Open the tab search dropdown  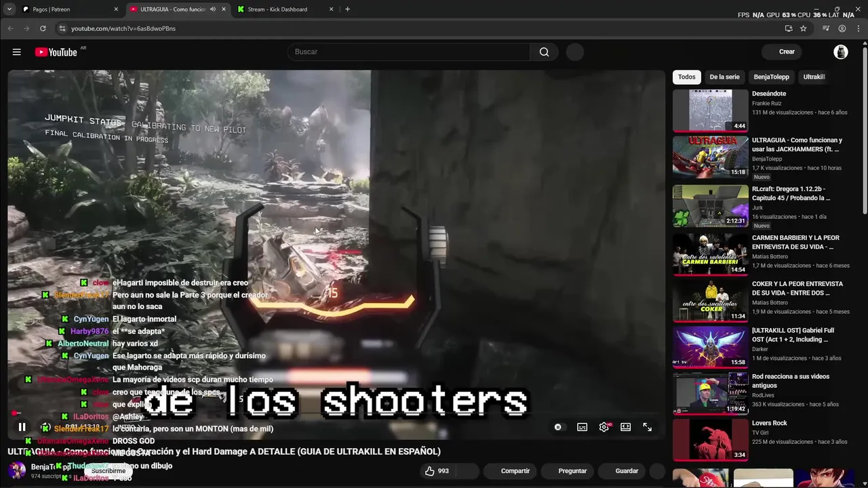[9, 9]
